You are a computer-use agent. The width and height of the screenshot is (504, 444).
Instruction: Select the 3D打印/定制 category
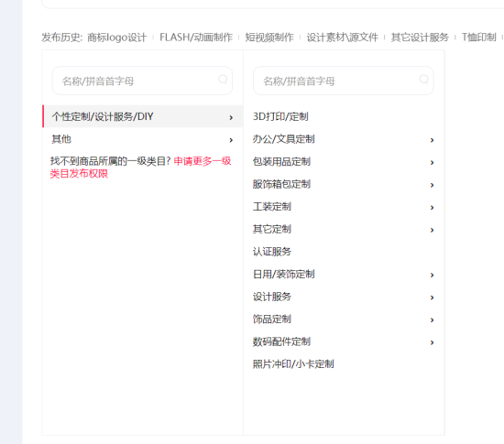tap(280, 116)
